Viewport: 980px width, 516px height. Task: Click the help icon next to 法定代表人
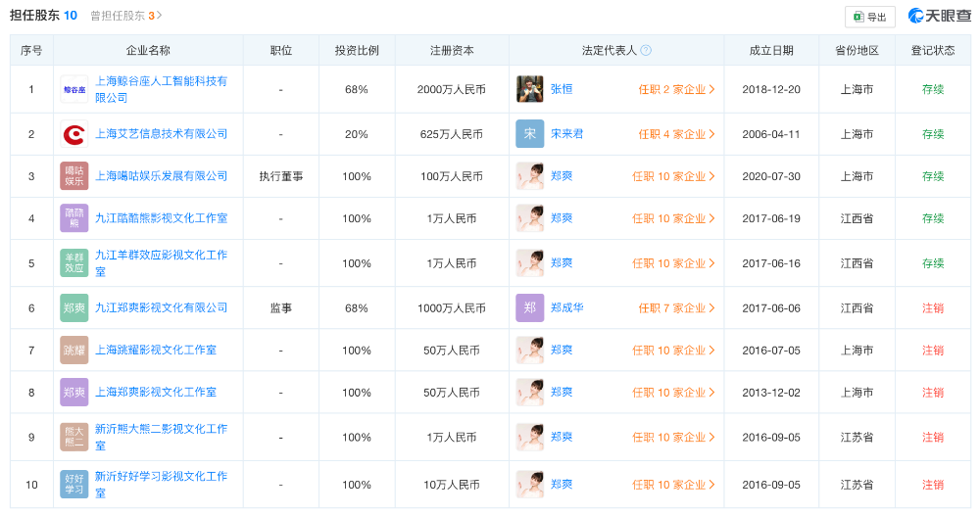646,51
